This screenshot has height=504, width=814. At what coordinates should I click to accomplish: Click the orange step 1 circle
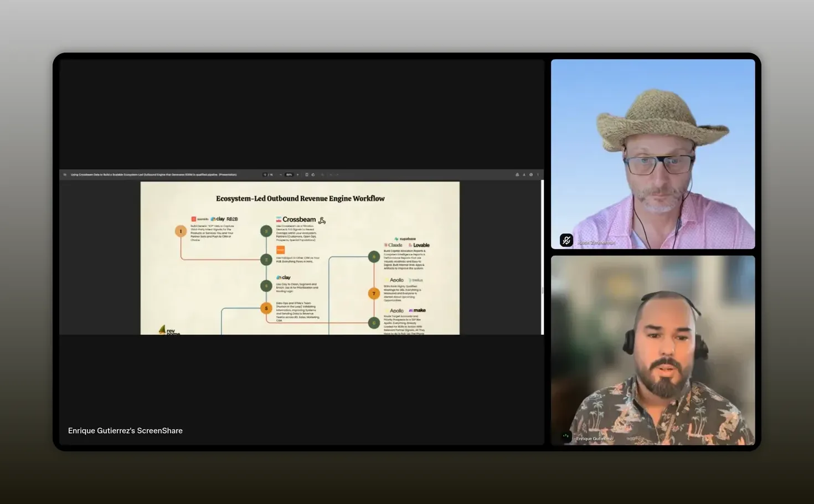tap(181, 231)
